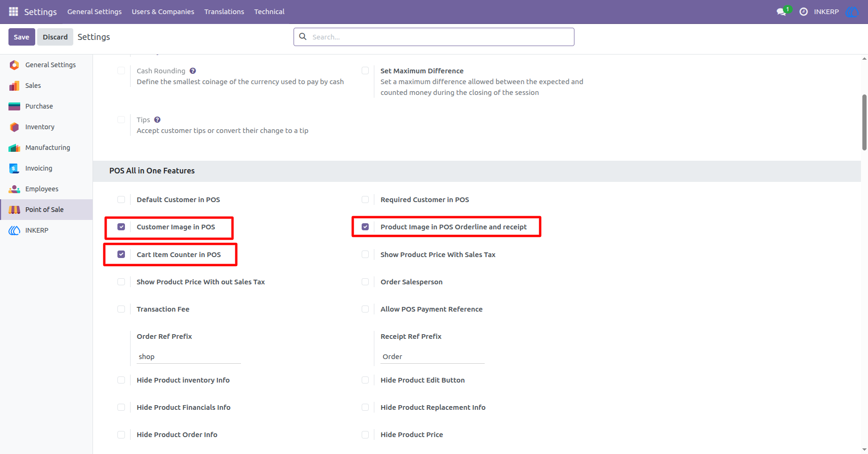Screen dimensions: 868x454
Task: Uncheck Customer Image in POS checkbox
Action: (121, 227)
